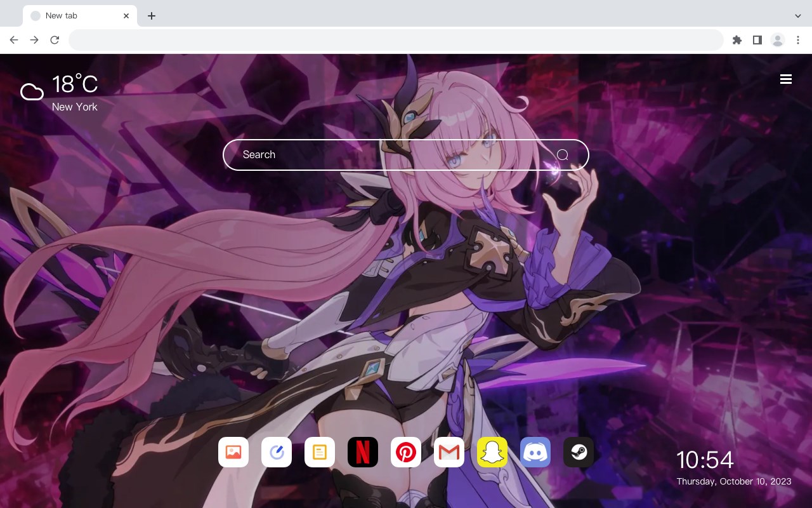Viewport: 812px width, 508px height.
Task: Focus the Search input field
Action: (x=406, y=155)
